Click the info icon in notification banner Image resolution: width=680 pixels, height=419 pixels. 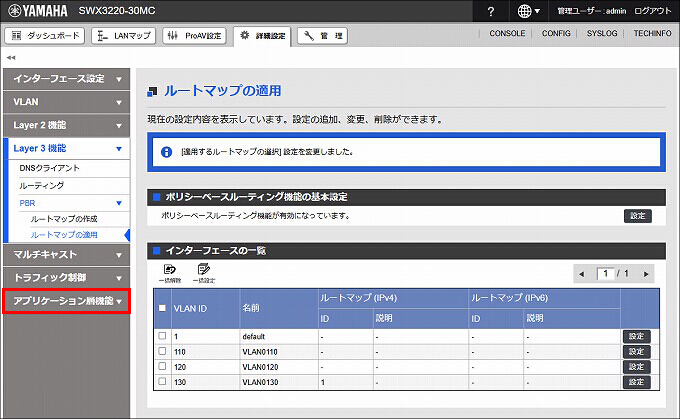(167, 152)
